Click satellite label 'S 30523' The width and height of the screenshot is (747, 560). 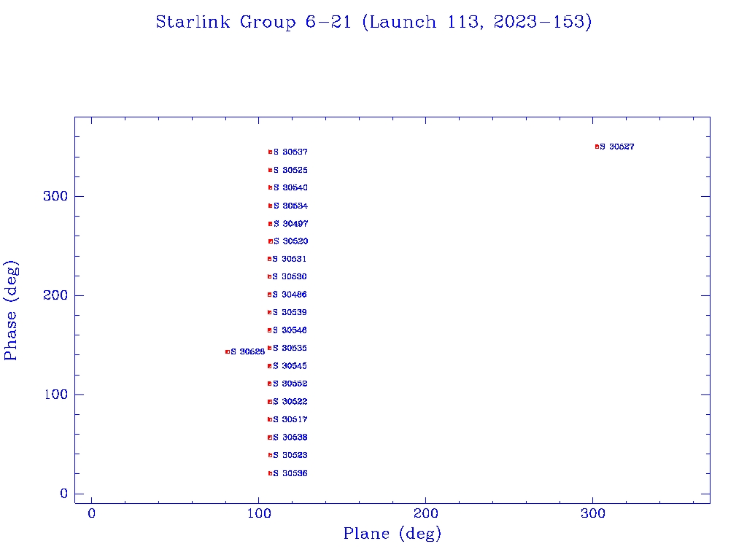(290, 455)
